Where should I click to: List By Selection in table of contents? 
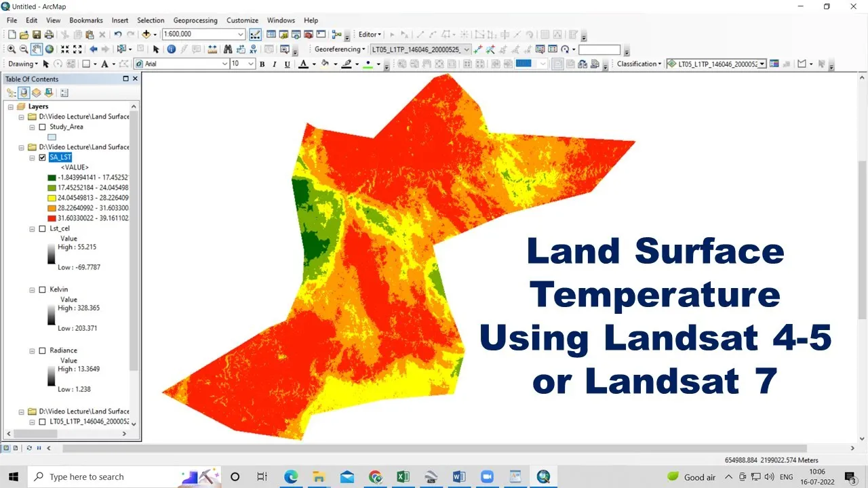pos(48,93)
